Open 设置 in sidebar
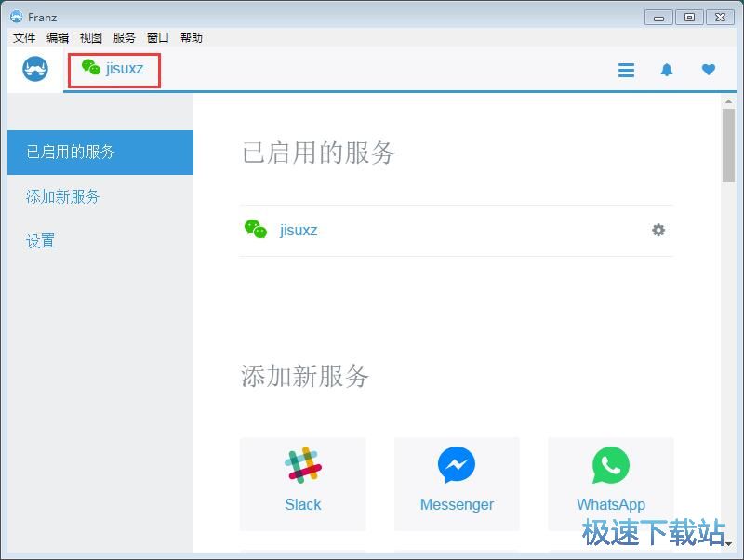This screenshot has width=744, height=560. (x=40, y=241)
